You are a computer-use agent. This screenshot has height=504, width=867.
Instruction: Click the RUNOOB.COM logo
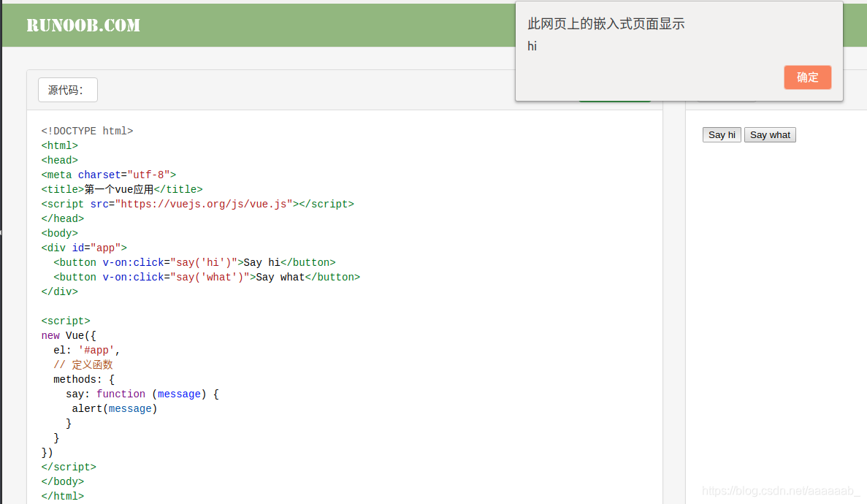(x=83, y=26)
